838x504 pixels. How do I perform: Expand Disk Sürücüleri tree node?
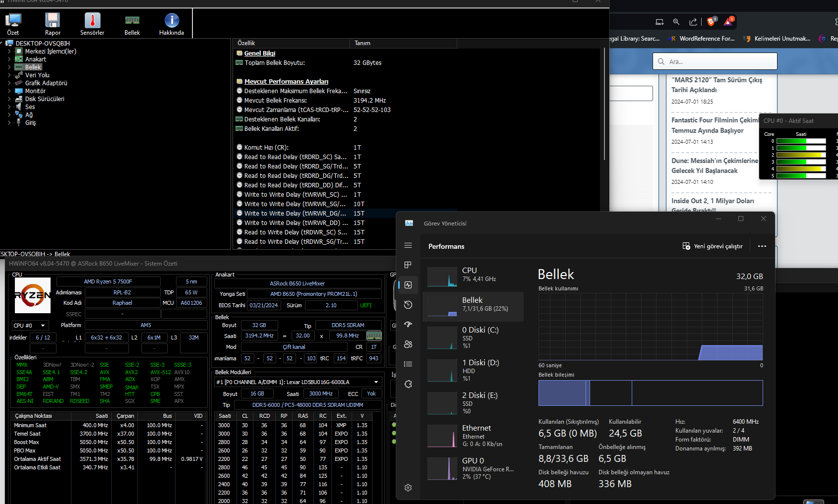click(9, 99)
